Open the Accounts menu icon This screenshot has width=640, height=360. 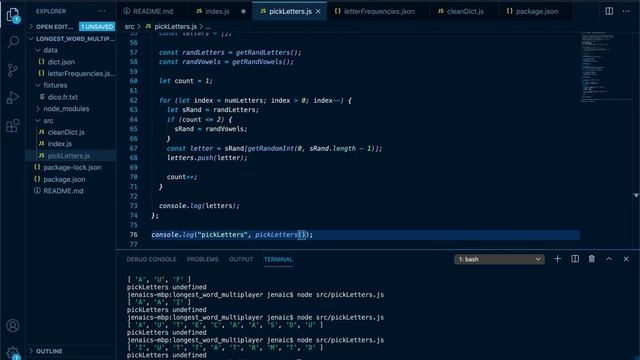(x=13, y=325)
